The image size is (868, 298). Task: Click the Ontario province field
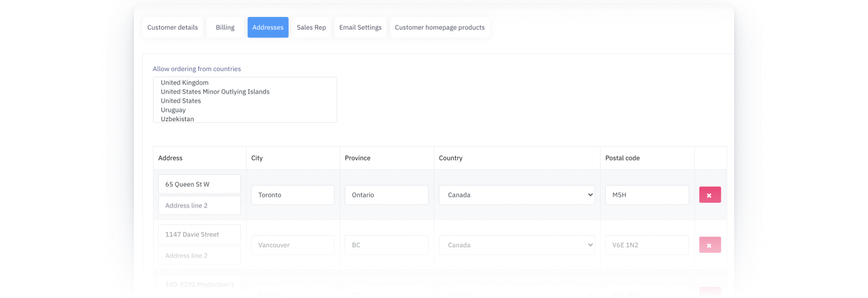[386, 195]
